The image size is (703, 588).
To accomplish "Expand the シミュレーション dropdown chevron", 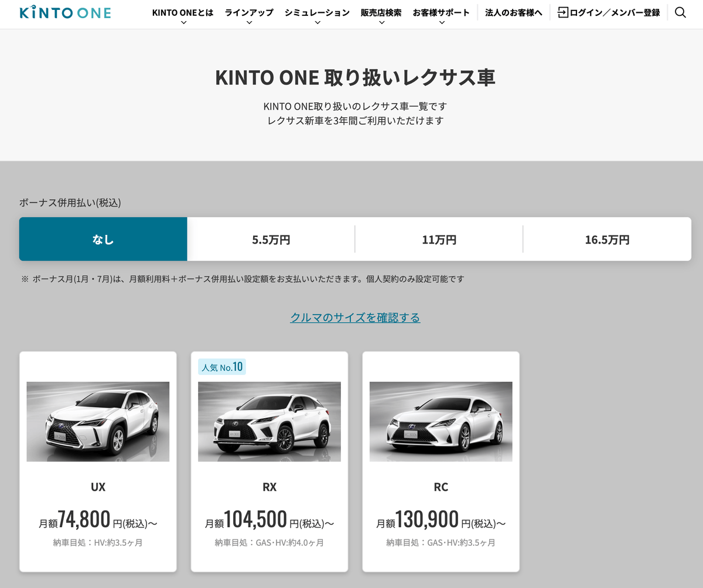I will coord(317,22).
